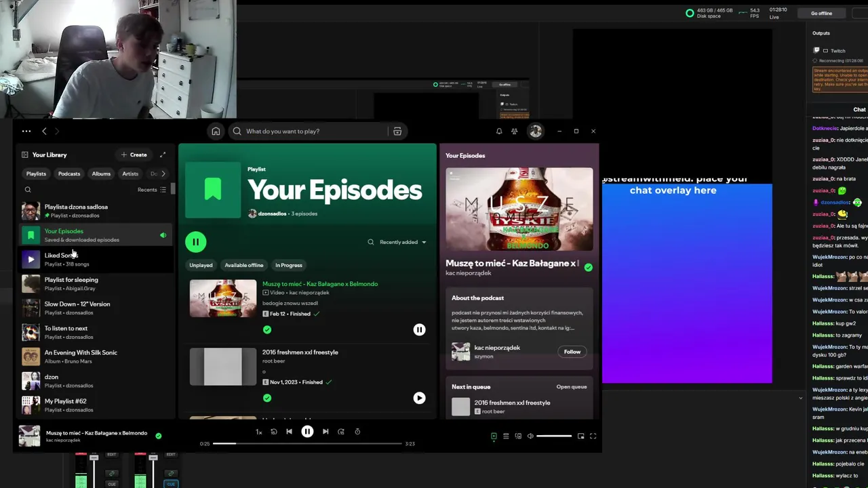
Task: Select the Podcasts library filter
Action: pos(69,174)
